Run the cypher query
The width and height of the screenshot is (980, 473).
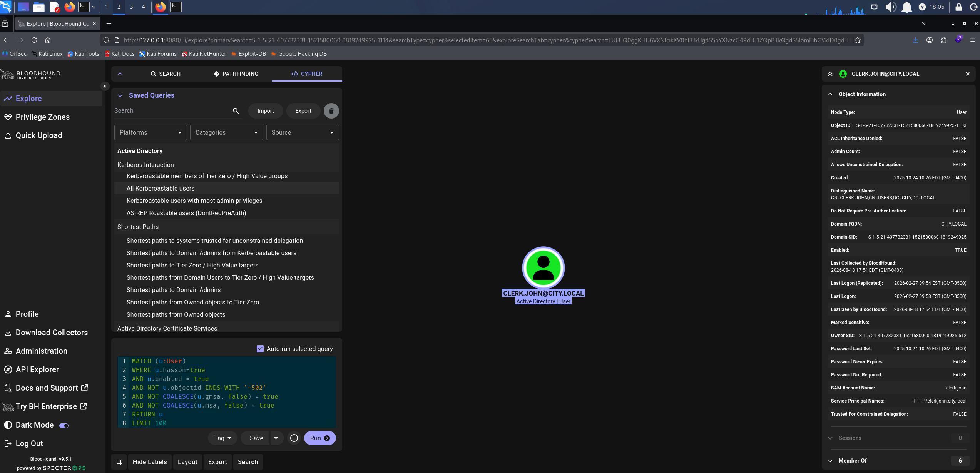pos(320,438)
